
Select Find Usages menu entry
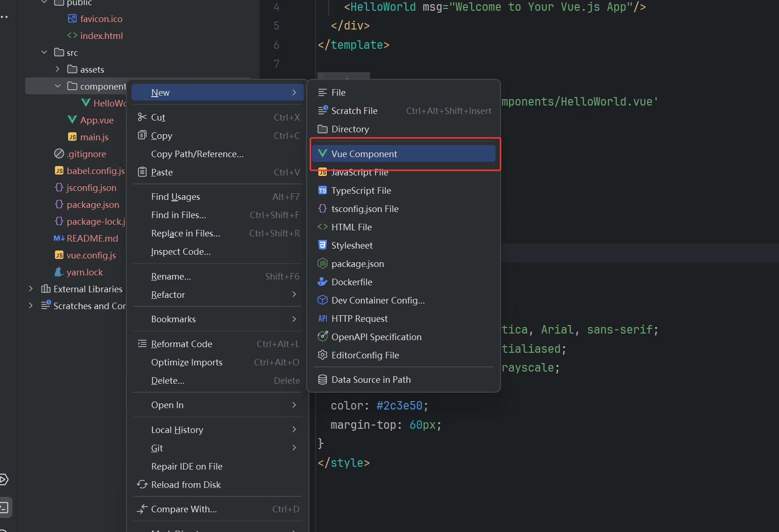click(x=218, y=197)
